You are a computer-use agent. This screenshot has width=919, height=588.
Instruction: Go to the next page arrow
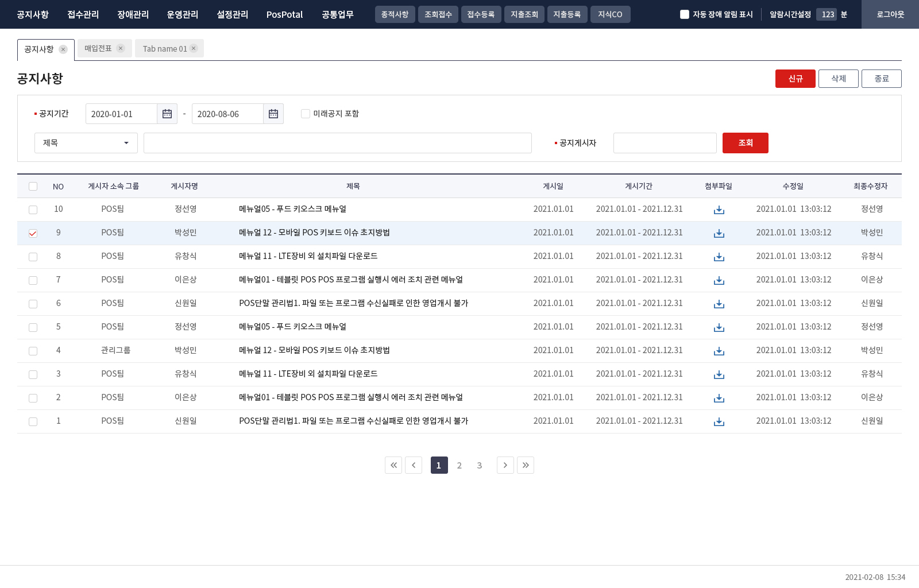505,465
